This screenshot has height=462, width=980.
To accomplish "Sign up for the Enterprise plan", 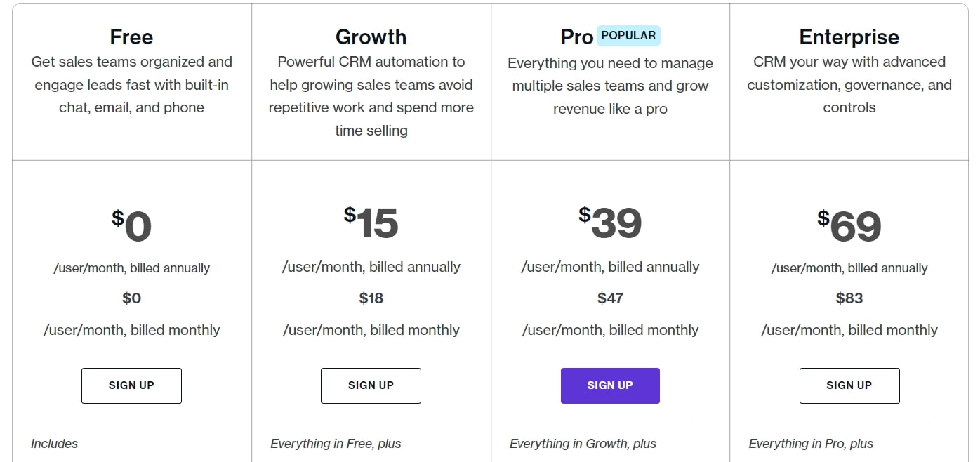I will coord(849,385).
